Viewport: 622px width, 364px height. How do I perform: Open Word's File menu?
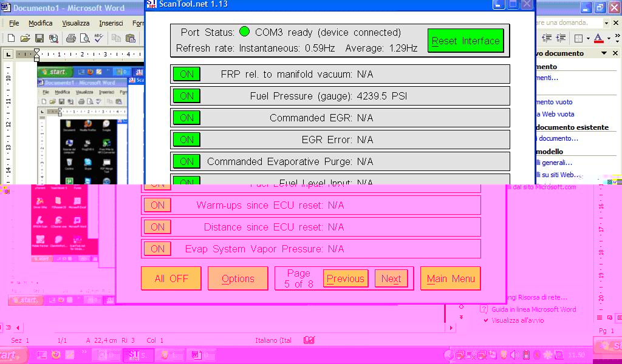(x=14, y=23)
